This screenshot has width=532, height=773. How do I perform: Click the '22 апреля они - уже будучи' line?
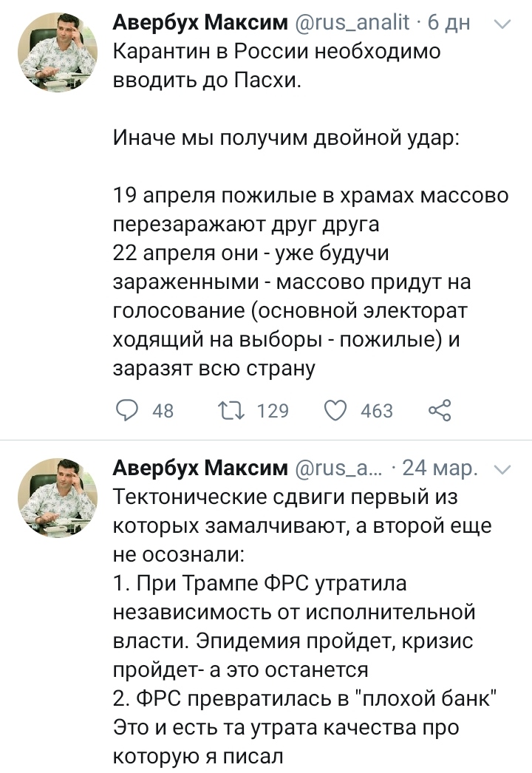tap(250, 253)
